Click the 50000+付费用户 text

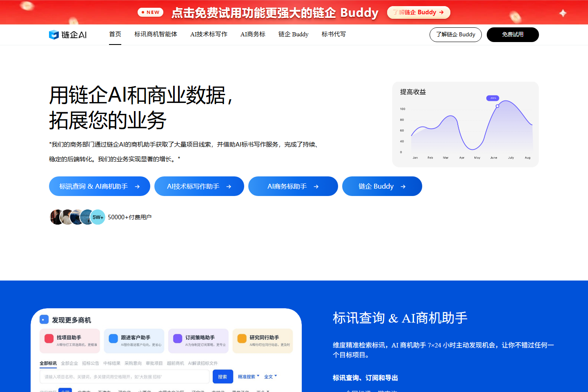pos(129,217)
